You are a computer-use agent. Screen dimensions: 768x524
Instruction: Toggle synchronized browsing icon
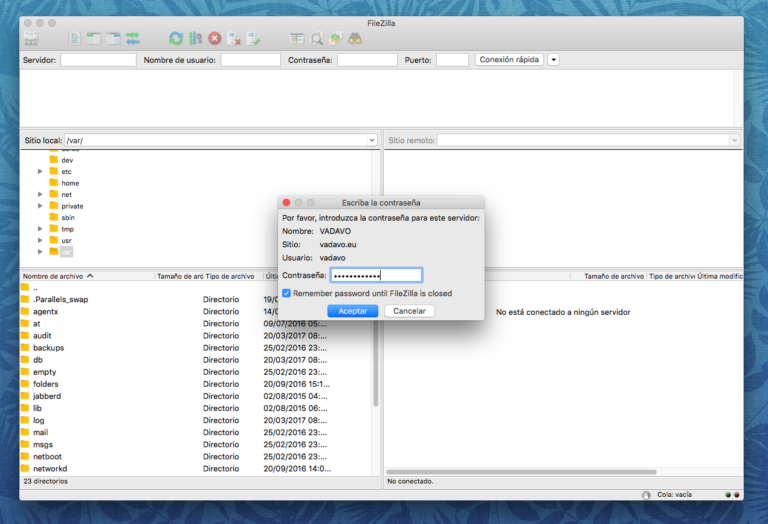336,39
